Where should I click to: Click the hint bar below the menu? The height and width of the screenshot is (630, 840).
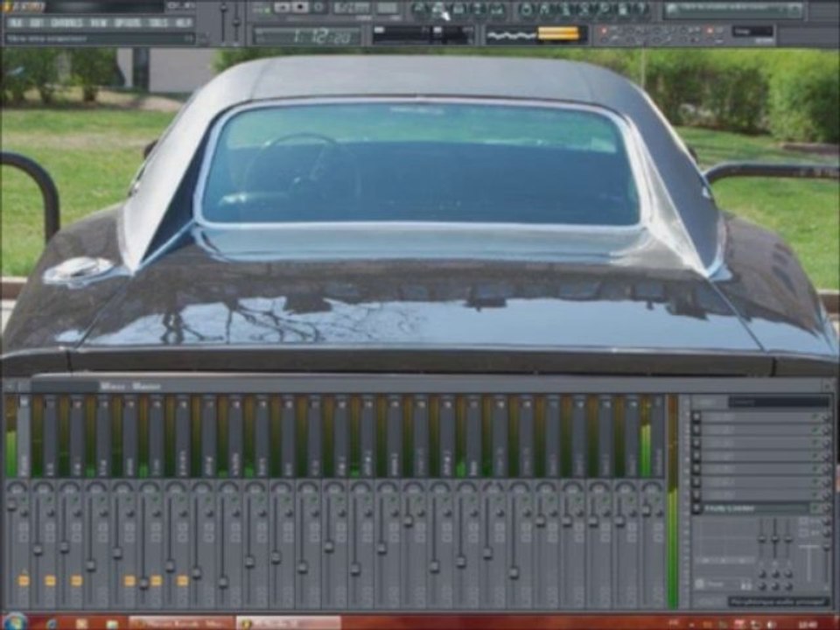[x=100, y=38]
